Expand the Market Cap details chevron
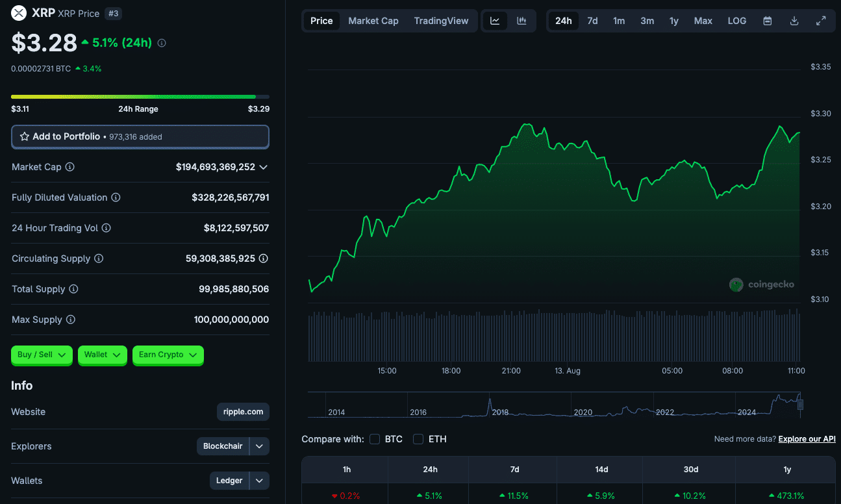The height and width of the screenshot is (504, 841). (x=263, y=167)
